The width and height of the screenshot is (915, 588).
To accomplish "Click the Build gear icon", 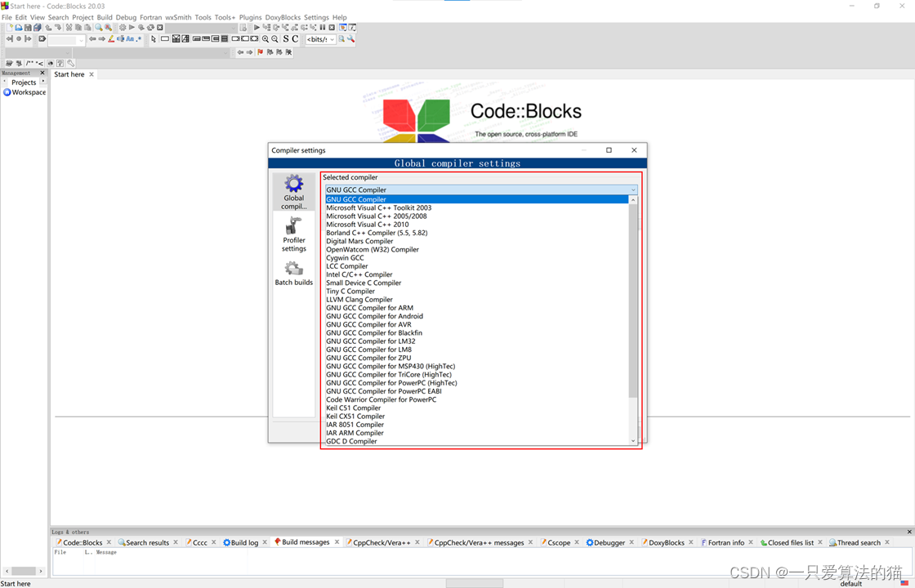I will coord(123,28).
